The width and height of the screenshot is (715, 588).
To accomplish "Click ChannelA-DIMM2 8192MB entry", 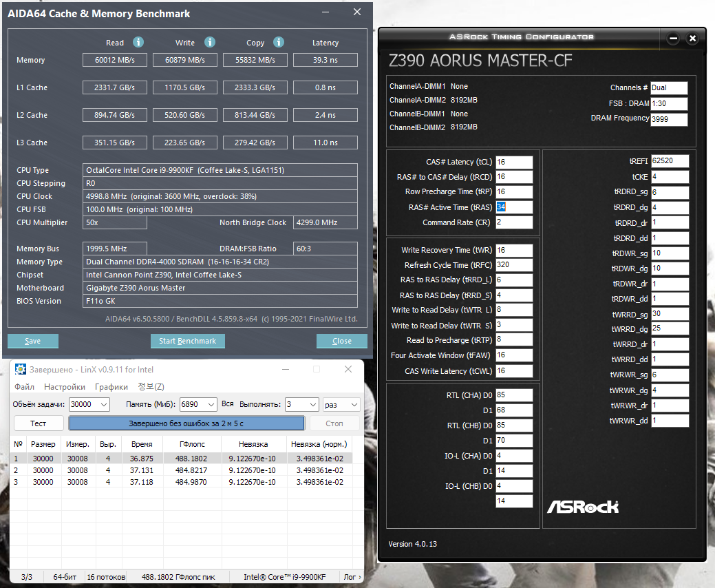I will [433, 100].
